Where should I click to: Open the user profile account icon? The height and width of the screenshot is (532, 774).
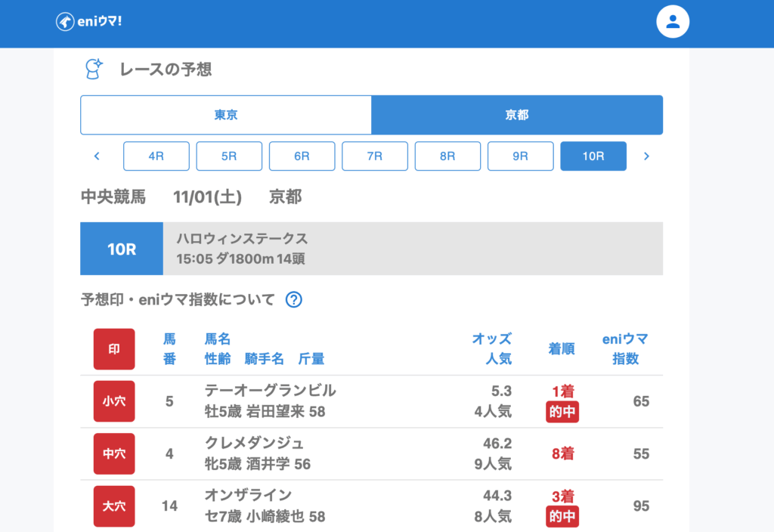coord(673,22)
